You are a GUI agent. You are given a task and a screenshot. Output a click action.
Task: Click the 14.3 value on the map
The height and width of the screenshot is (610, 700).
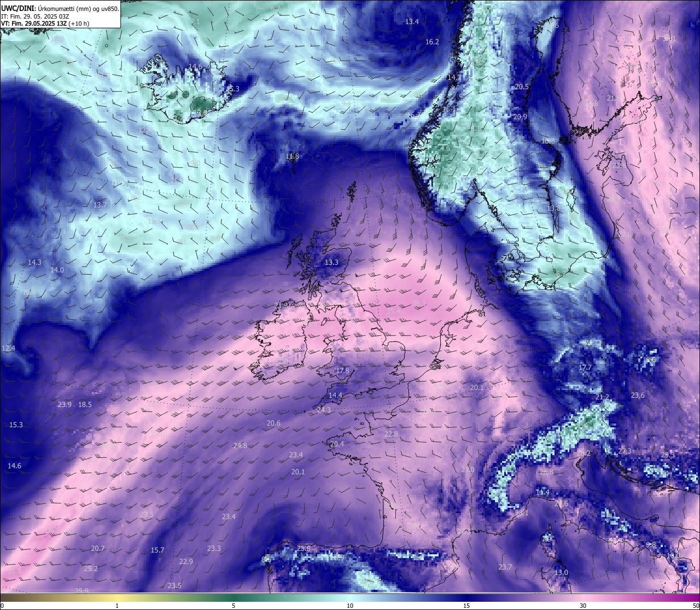click(x=34, y=262)
